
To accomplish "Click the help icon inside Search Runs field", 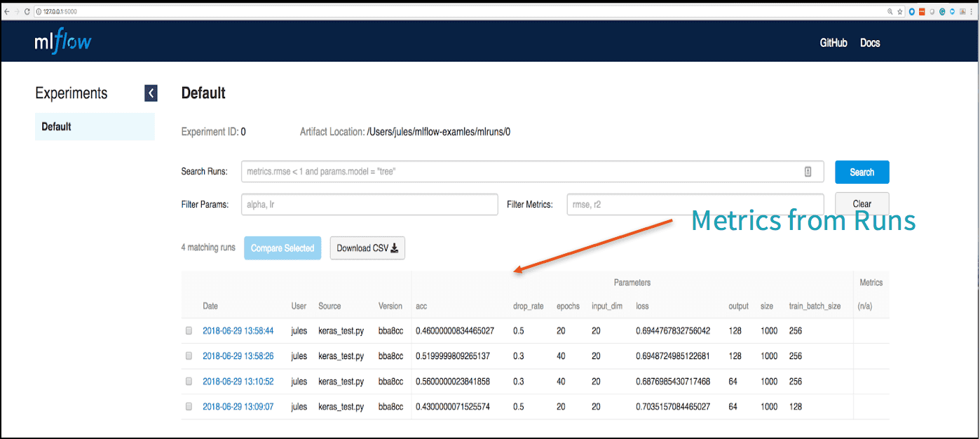I will point(808,172).
